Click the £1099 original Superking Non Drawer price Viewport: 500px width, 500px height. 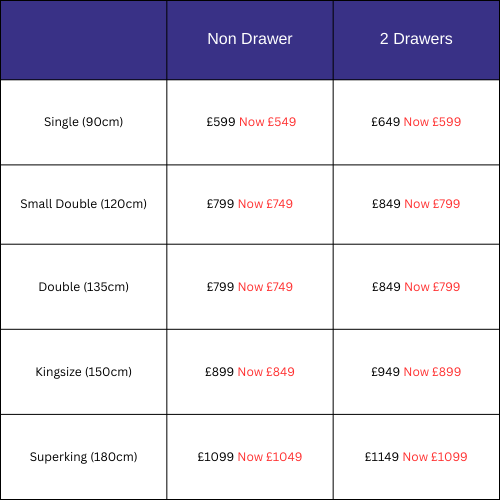[216, 457]
